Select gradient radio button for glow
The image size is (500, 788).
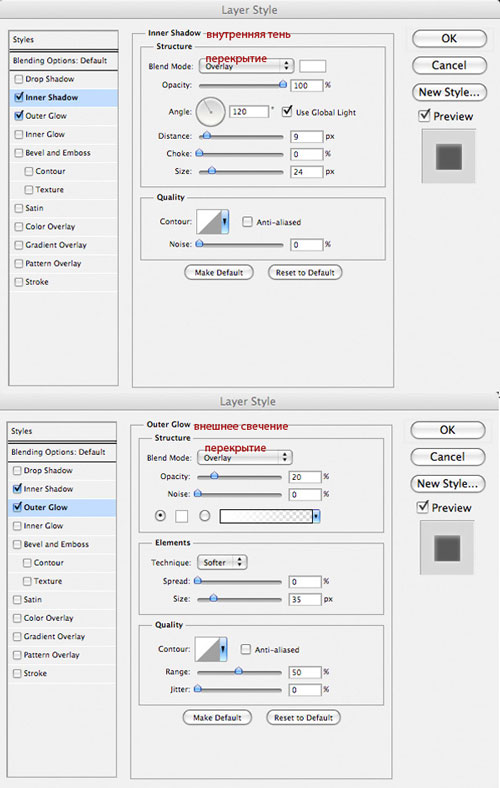click(x=205, y=516)
